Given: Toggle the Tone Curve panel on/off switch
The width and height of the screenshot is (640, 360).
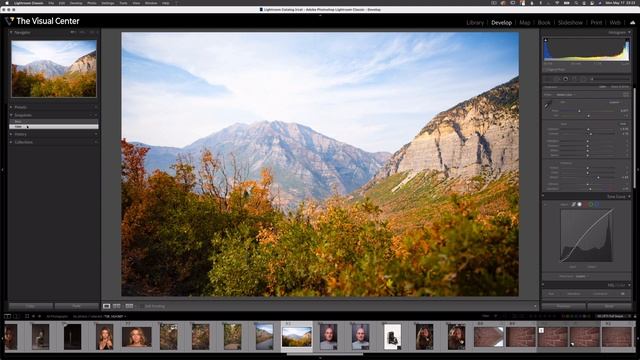Looking at the screenshot, I should [x=544, y=196].
